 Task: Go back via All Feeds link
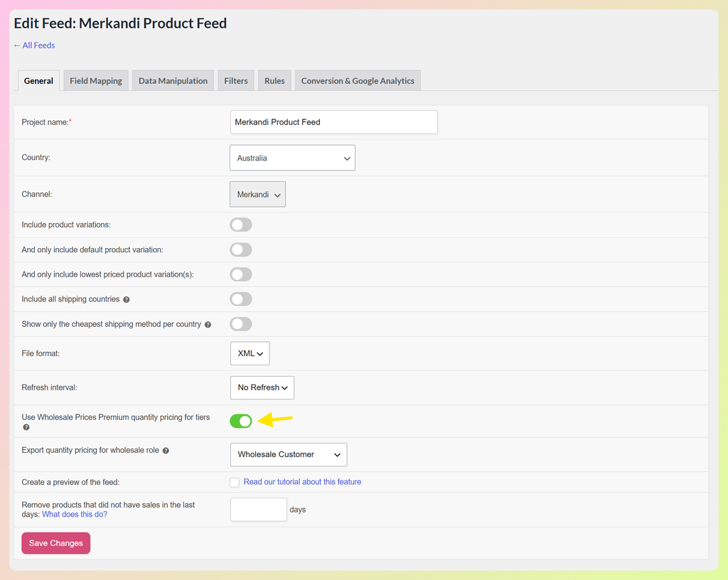[x=34, y=45]
